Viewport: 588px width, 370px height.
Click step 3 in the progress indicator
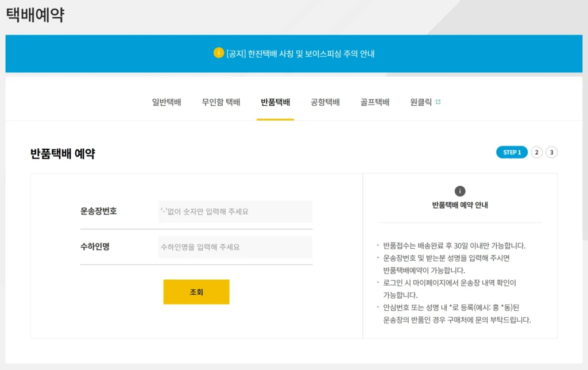551,152
